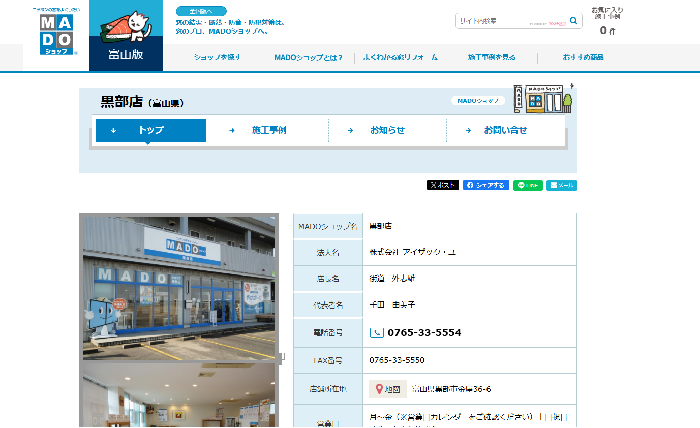The height and width of the screenshot is (428, 700).
Task: Click the 電話番号 row label
Action: [x=328, y=332]
